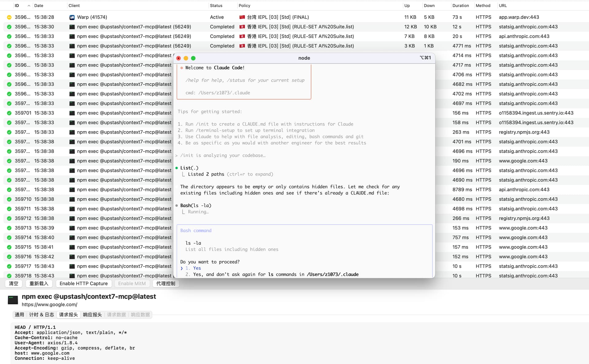
Task: Click api.anthropic.com:443 in the 8789 ms row
Action: (524, 190)
